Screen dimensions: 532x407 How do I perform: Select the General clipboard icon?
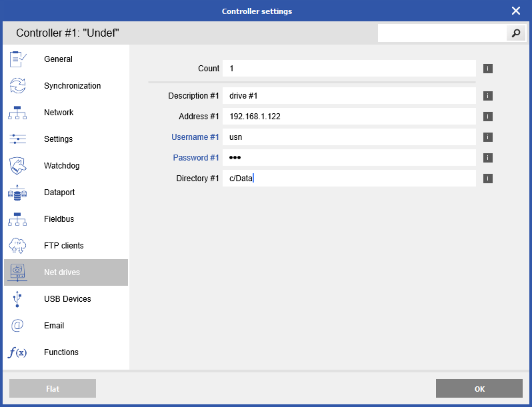pos(17,59)
